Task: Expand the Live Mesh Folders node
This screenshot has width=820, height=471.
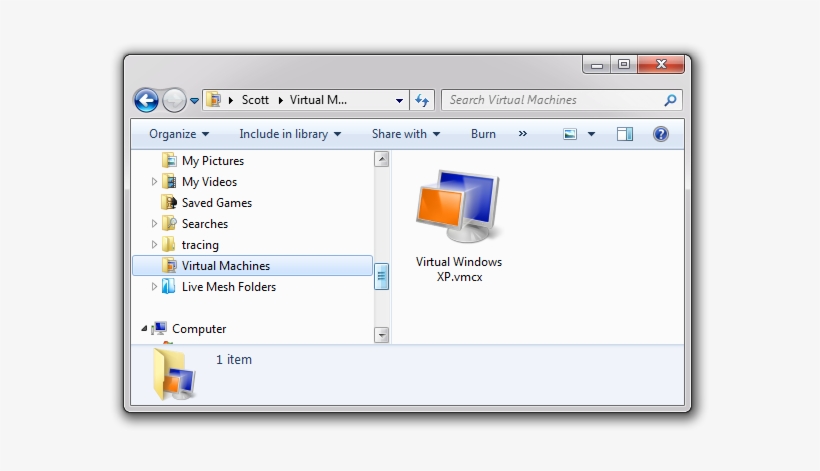Action: click(x=154, y=286)
